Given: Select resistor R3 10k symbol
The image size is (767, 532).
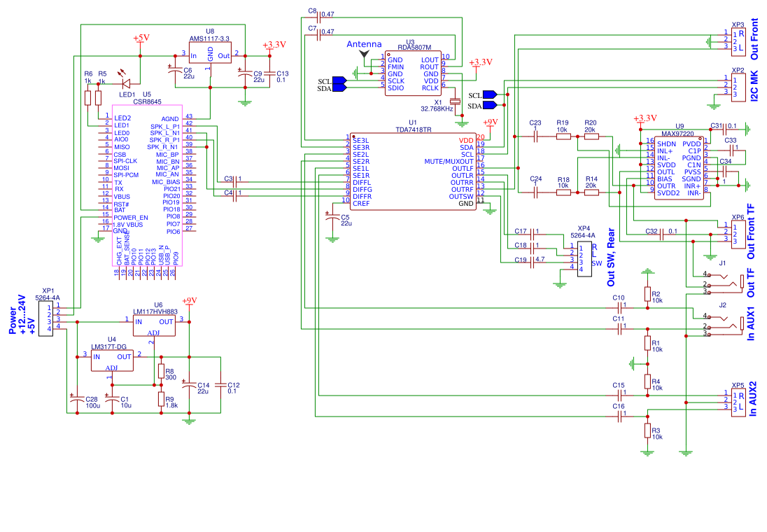Looking at the screenshot, I should (647, 430).
